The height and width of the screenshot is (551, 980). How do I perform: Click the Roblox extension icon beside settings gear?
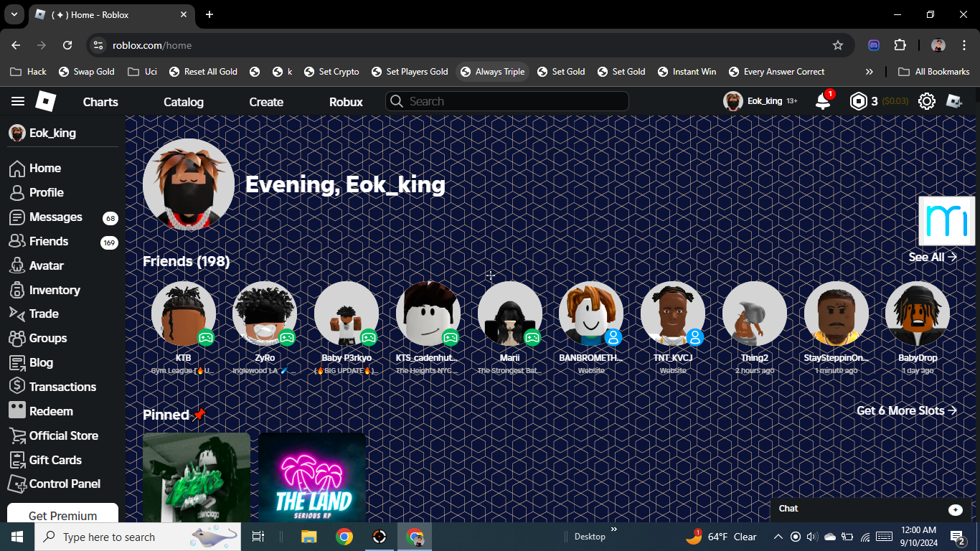tap(953, 101)
